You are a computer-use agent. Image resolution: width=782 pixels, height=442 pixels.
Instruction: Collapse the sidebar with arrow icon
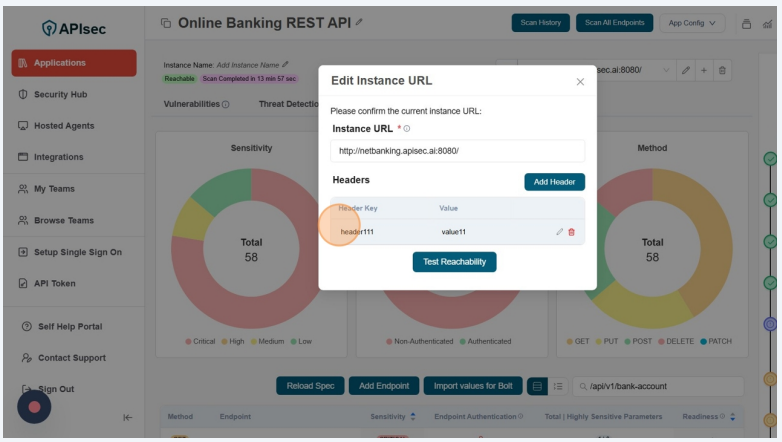pos(127,418)
